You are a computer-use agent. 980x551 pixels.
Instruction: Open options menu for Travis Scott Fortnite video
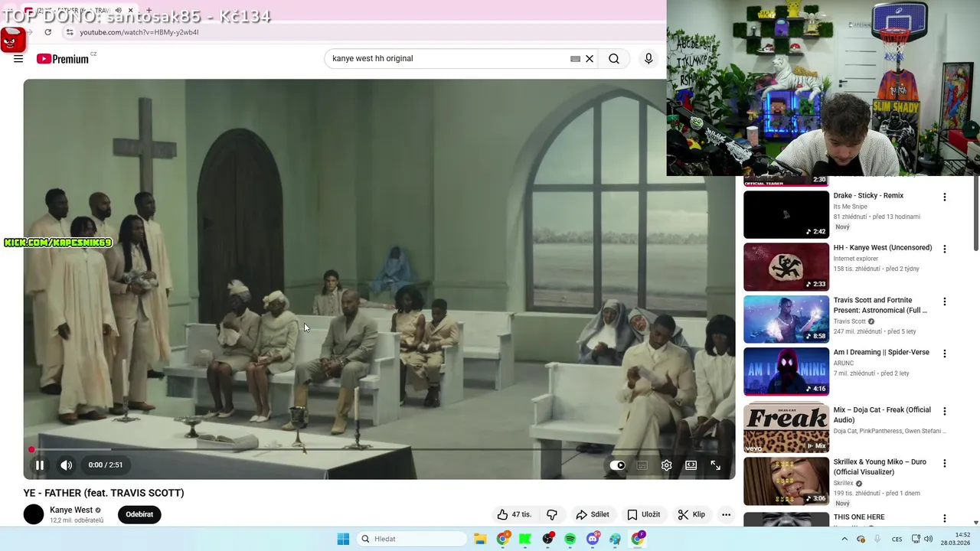(x=944, y=302)
